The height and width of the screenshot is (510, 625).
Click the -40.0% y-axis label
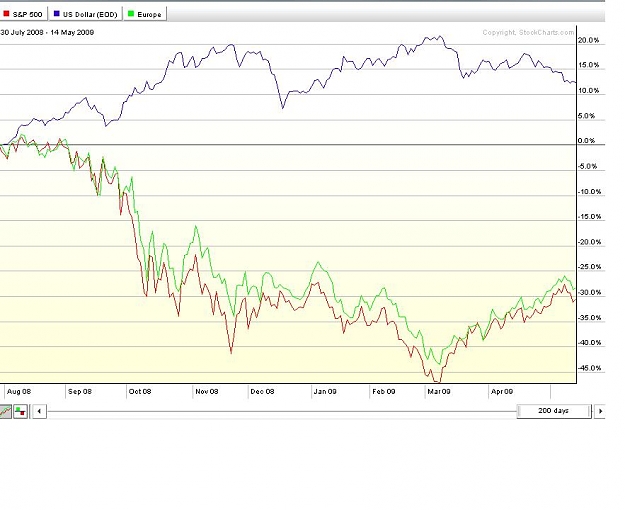tap(590, 343)
